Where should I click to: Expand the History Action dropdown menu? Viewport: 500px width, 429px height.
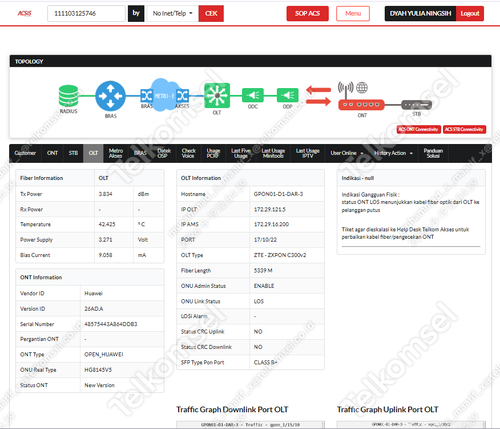pyautogui.click(x=393, y=153)
